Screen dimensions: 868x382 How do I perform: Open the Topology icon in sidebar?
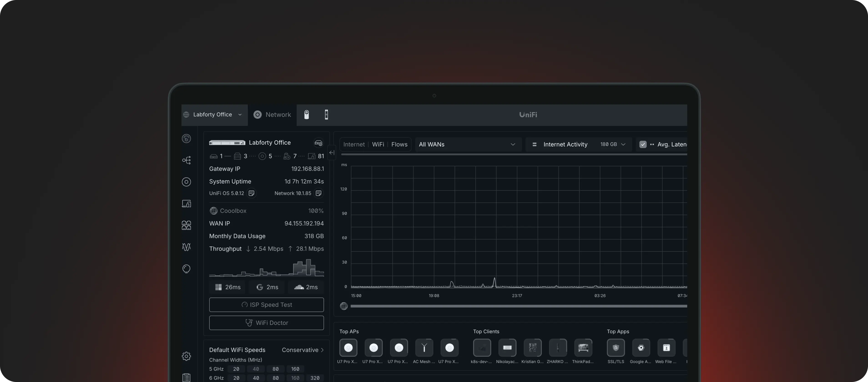(186, 160)
